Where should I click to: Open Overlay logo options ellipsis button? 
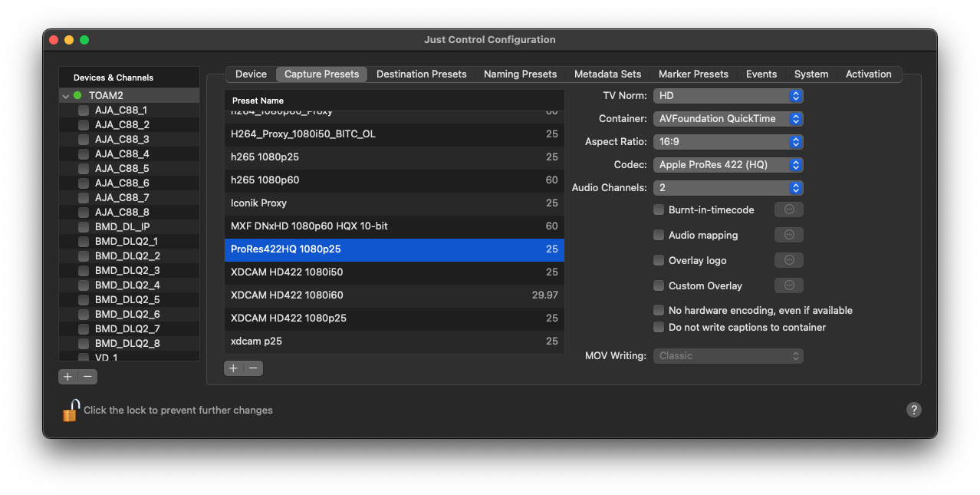pyautogui.click(x=789, y=260)
